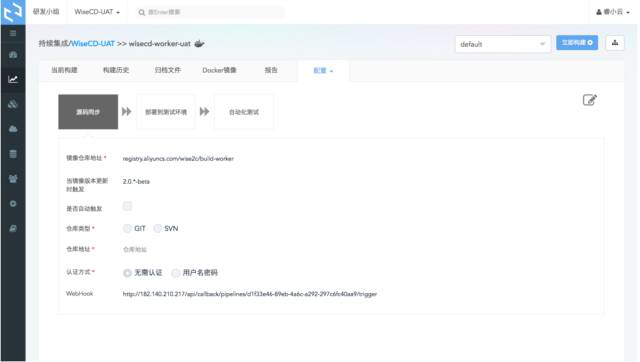This screenshot has width=640, height=362.
Task: Open the bottom document icon in sidebar
Action: pos(13,229)
